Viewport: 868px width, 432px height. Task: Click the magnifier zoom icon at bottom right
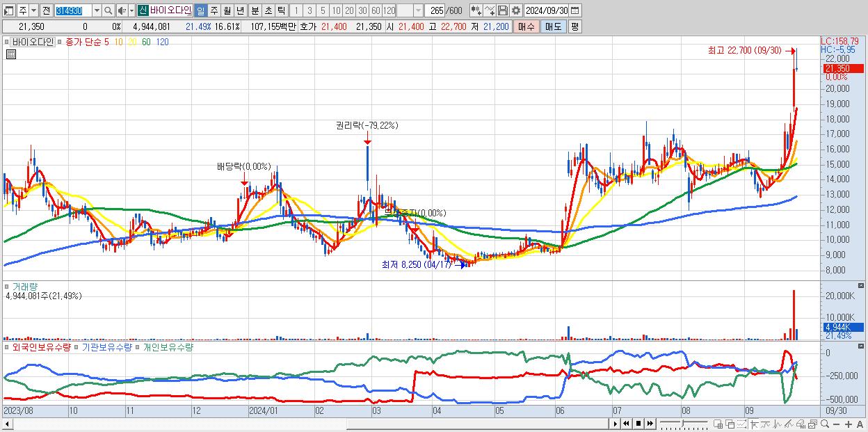(x=825, y=424)
